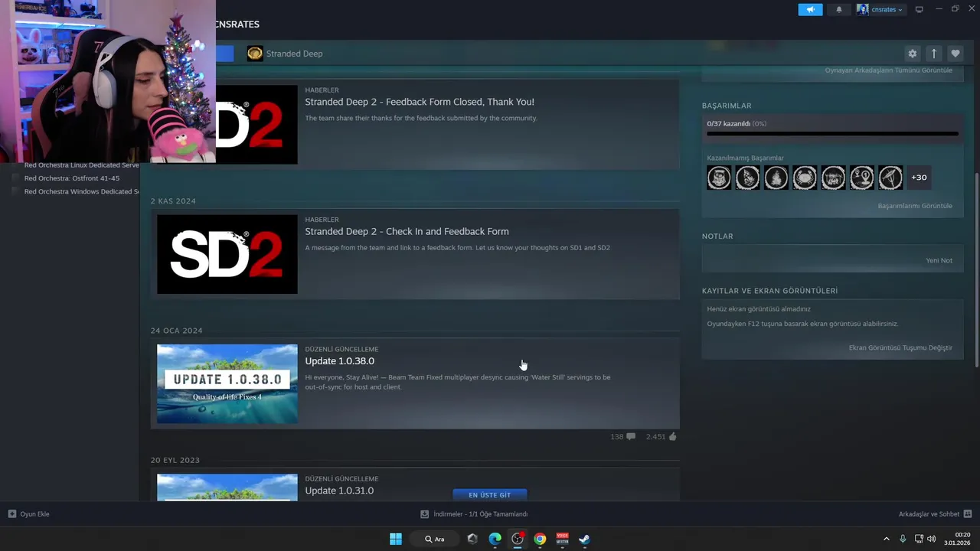
Task: Click Oyun Ekle plus icon
Action: point(12,514)
